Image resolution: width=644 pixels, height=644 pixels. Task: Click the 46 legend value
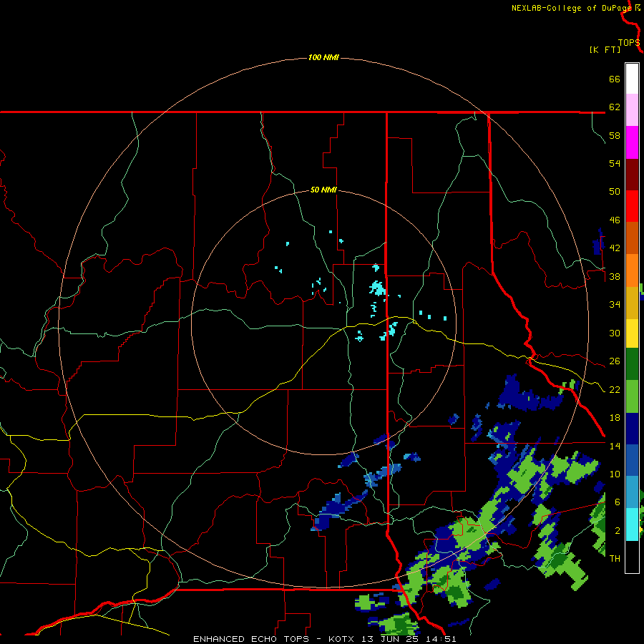pyautogui.click(x=615, y=220)
